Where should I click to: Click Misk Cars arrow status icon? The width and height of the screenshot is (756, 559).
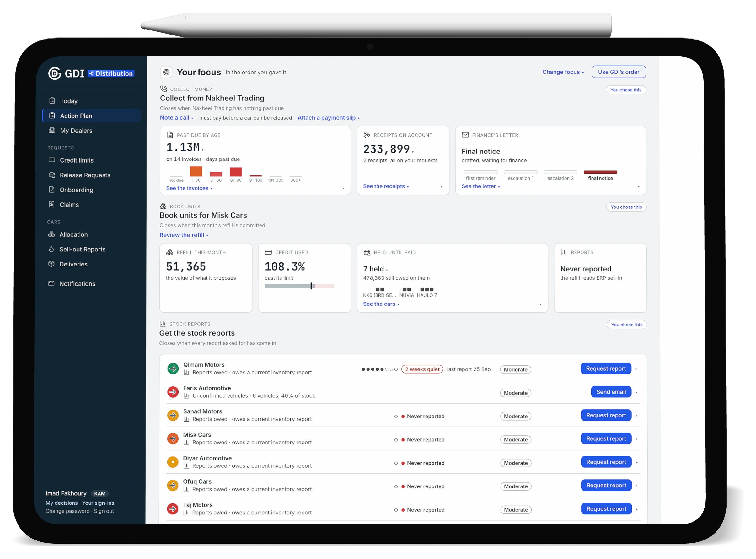pyautogui.click(x=173, y=438)
